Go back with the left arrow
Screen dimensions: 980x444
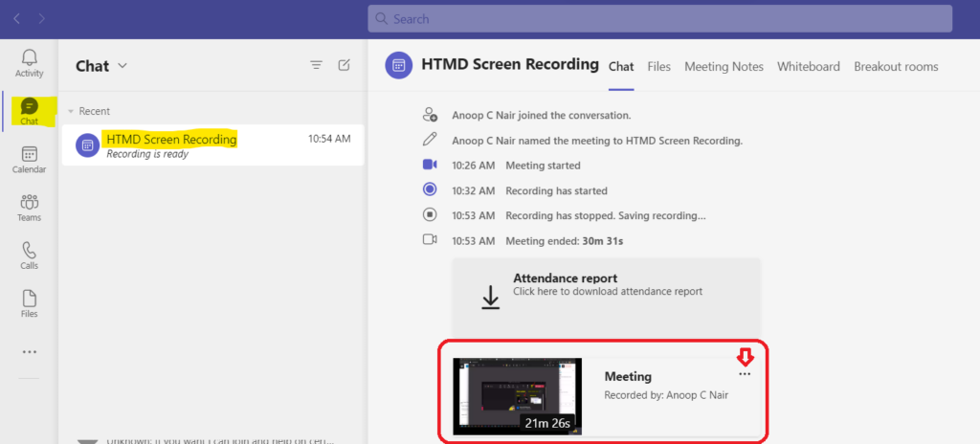pos(17,19)
